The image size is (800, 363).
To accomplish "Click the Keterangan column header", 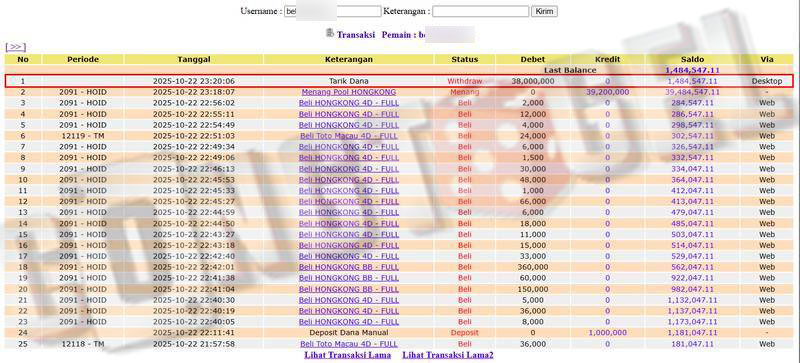I will (x=348, y=59).
